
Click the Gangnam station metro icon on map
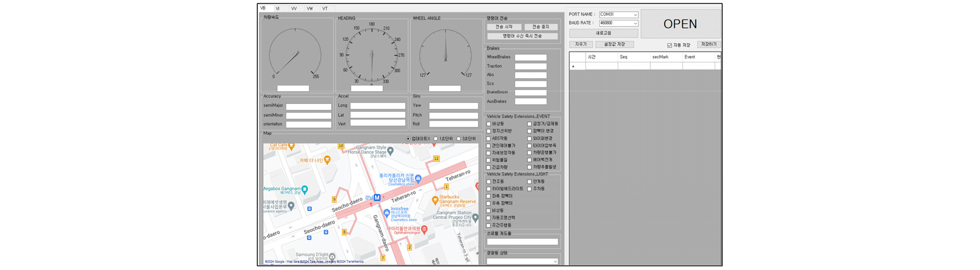pos(377,198)
